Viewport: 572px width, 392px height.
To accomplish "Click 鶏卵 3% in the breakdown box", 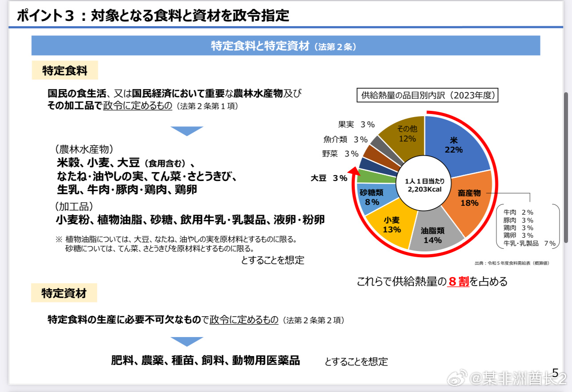I will 518,235.
